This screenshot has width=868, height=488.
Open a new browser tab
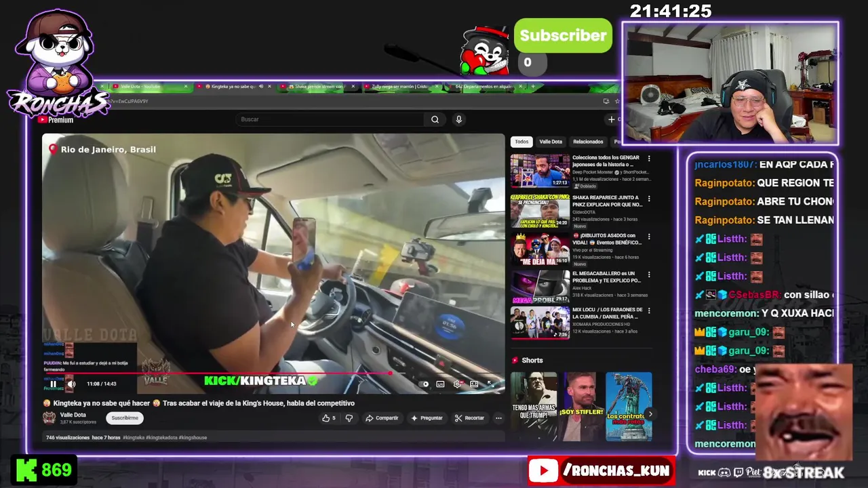click(533, 87)
